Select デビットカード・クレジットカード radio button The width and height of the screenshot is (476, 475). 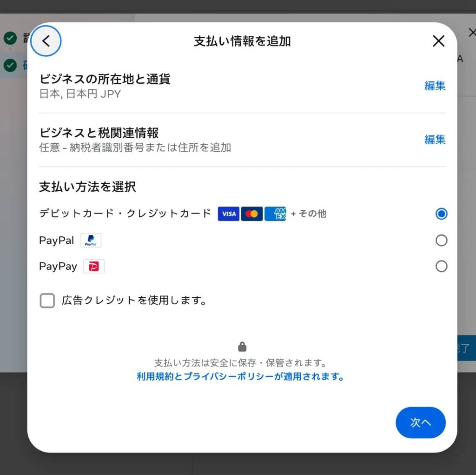[441, 214]
